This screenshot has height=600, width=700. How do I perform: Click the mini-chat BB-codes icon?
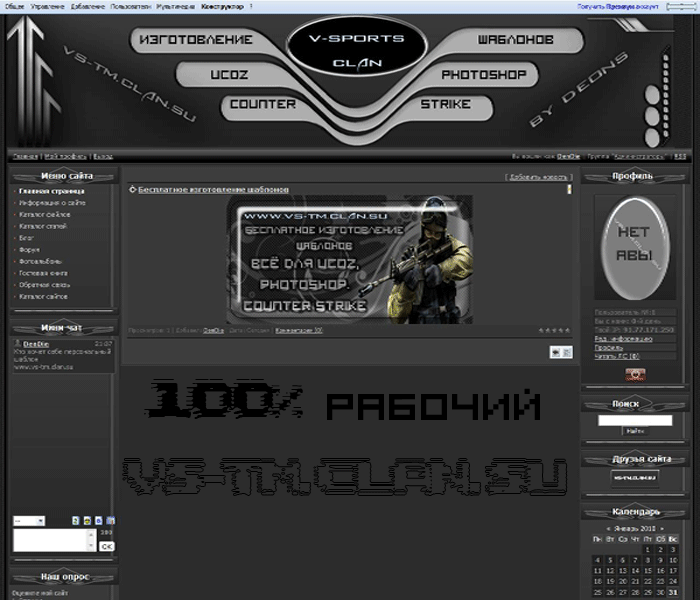[x=99, y=521]
